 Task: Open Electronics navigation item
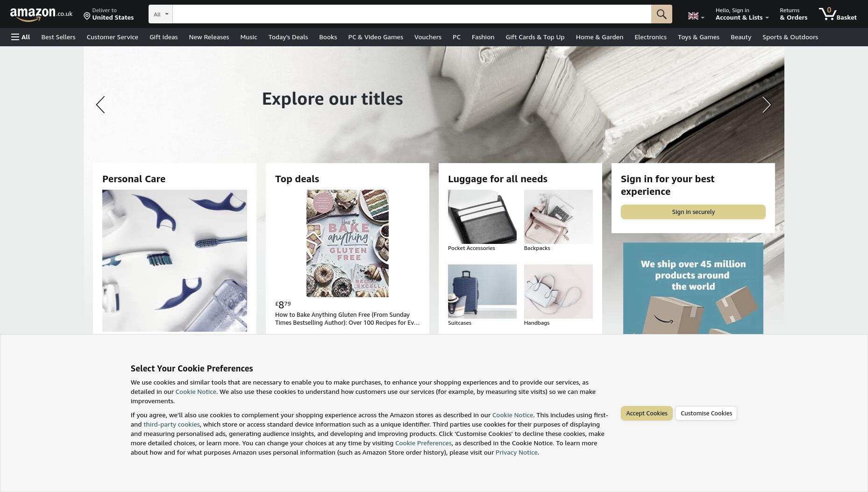[x=650, y=37]
